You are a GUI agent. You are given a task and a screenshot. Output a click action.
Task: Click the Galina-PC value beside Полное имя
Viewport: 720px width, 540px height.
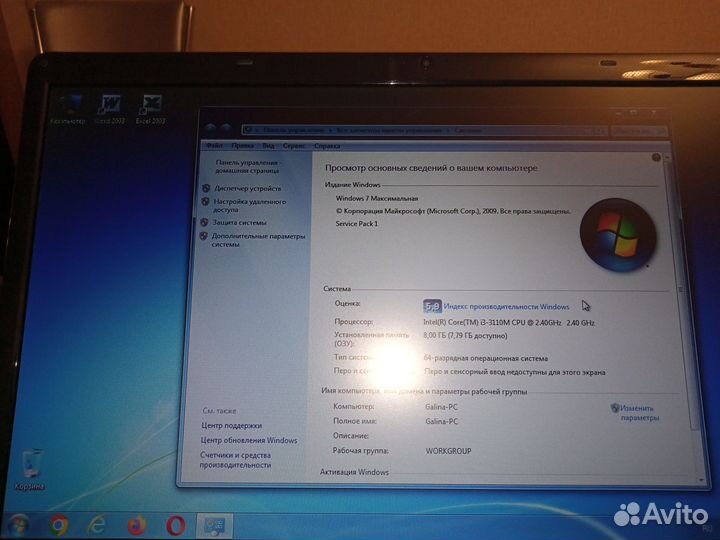coord(441,421)
